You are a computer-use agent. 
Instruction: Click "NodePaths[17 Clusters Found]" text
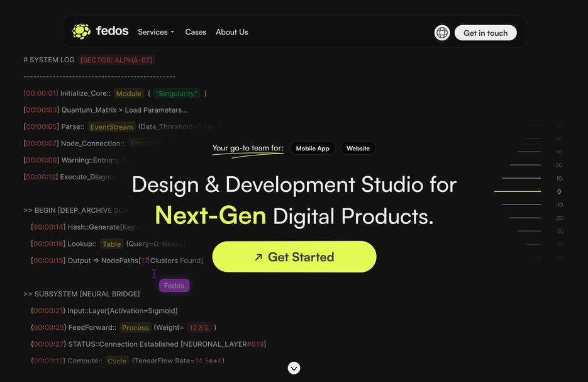click(152, 261)
